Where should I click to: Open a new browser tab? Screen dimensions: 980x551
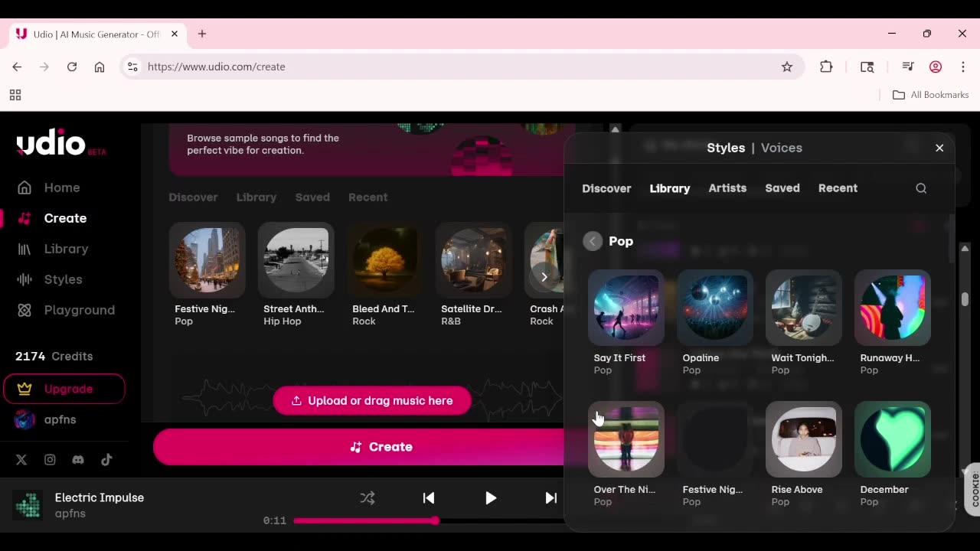pos(202,34)
